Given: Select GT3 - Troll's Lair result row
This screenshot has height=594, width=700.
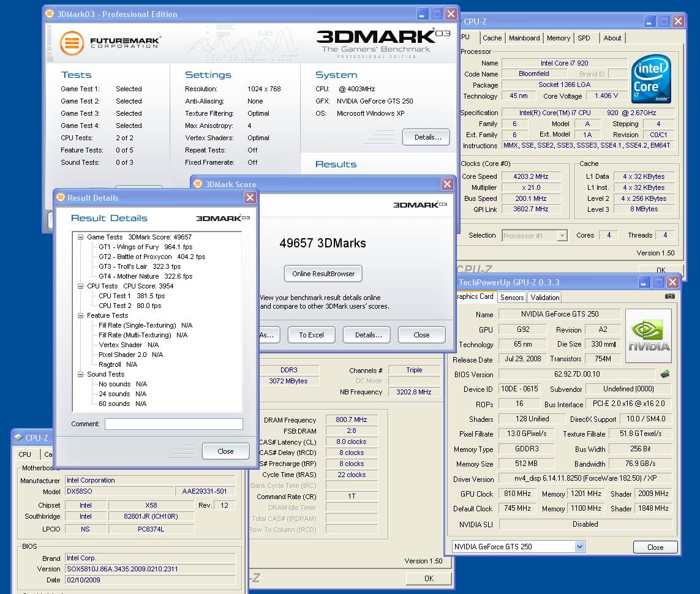Looking at the screenshot, I should pyautogui.click(x=140, y=266).
